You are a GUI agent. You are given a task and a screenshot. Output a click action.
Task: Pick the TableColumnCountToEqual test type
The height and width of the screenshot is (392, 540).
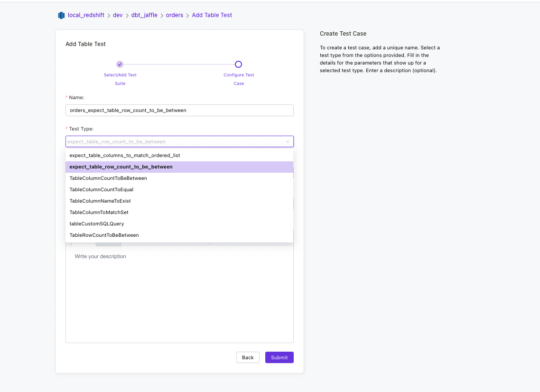[179, 189]
